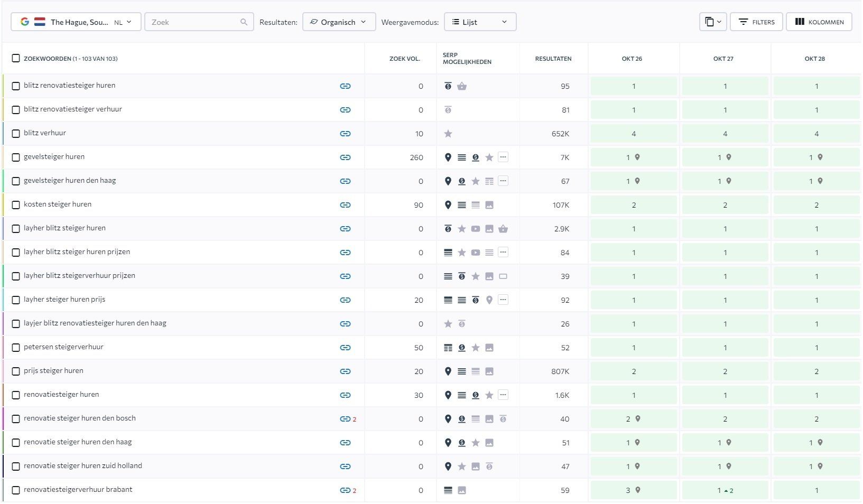The width and height of the screenshot is (863, 504).
Task: Click image SERP icon for prijs steiger huren
Action: click(x=489, y=371)
